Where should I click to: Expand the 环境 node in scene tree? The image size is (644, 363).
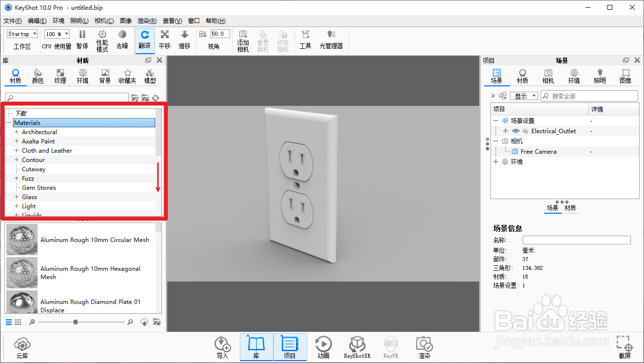click(496, 161)
